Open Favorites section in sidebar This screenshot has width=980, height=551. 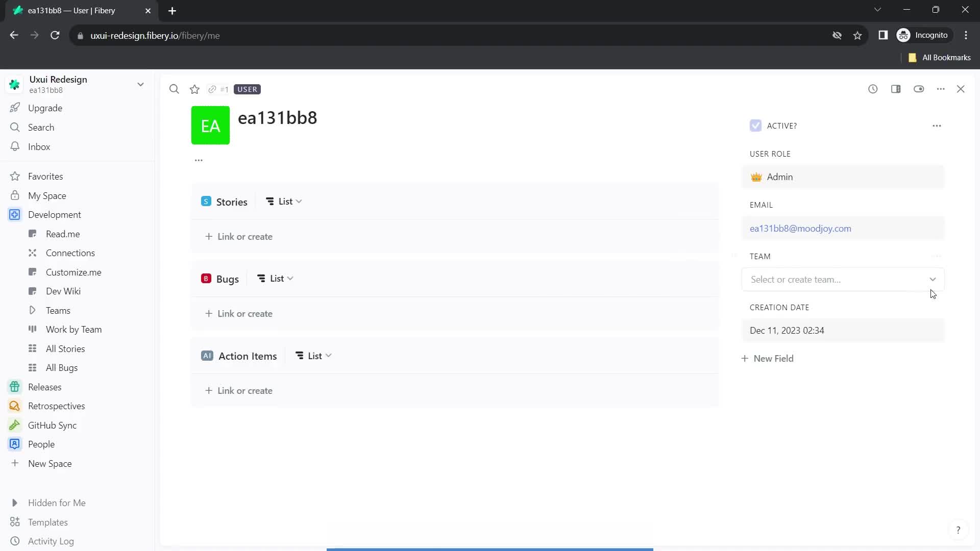click(45, 176)
